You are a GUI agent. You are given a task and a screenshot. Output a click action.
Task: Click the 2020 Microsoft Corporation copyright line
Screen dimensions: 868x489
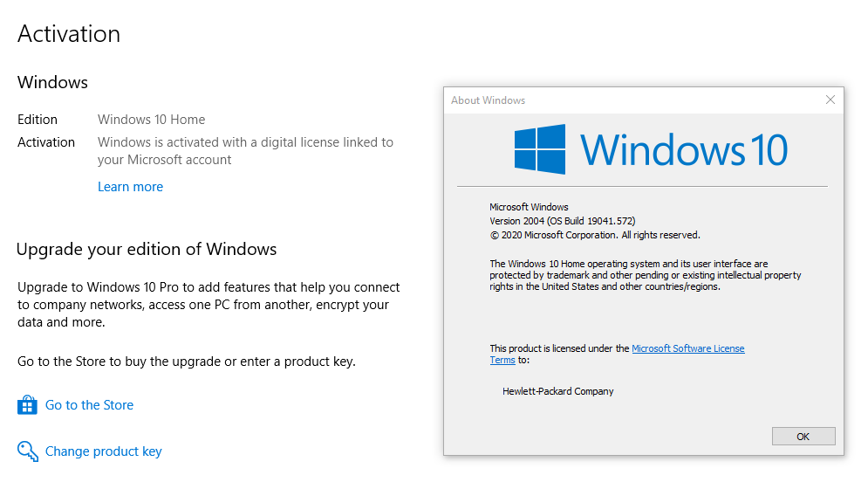point(594,235)
